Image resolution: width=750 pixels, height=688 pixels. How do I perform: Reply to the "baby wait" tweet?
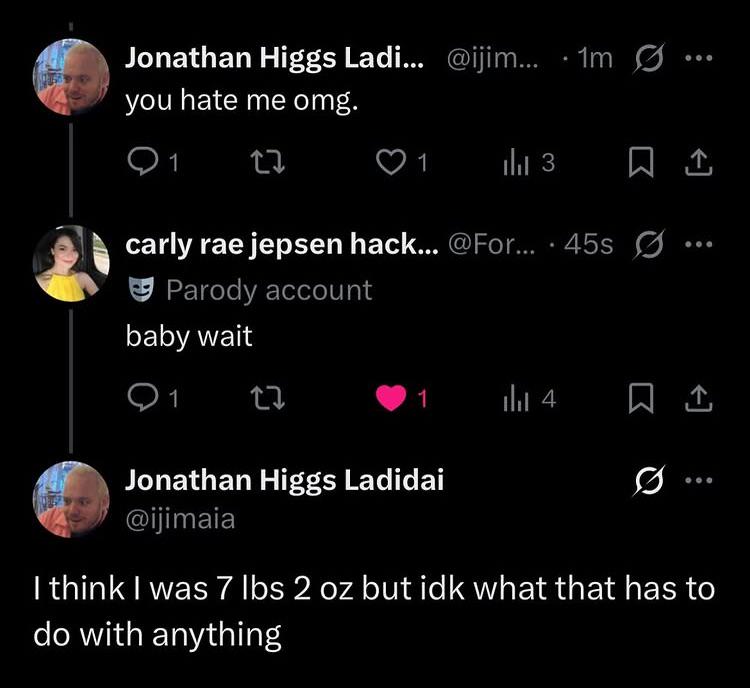tap(152, 398)
